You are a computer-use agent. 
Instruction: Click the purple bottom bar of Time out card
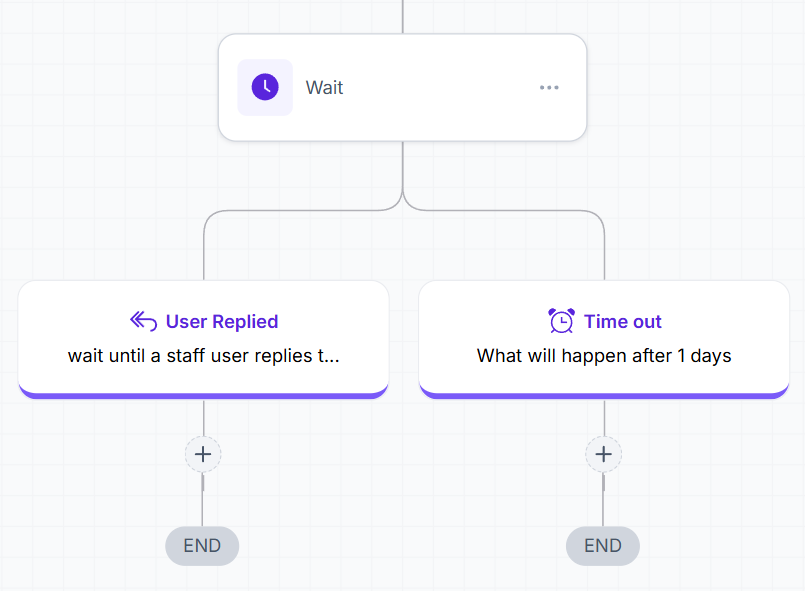coord(604,395)
